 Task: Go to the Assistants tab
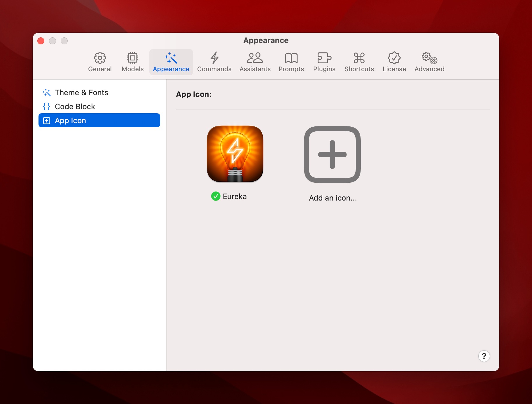[x=255, y=62]
